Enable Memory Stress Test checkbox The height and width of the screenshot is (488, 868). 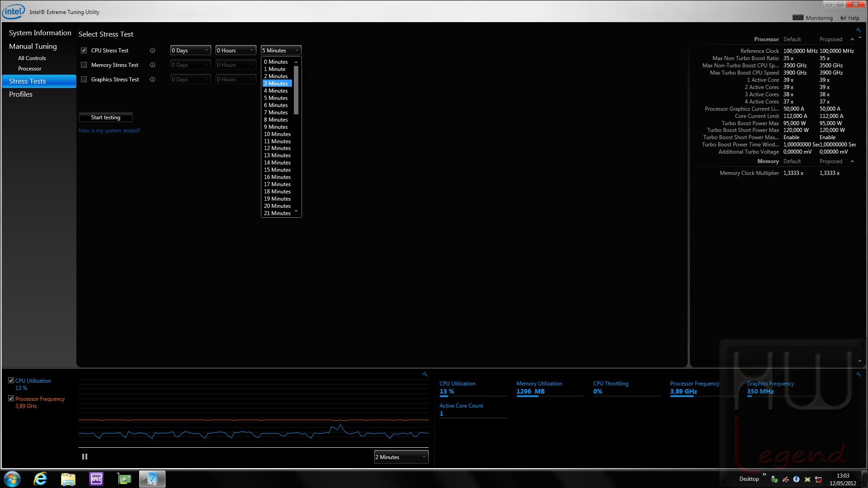pyautogui.click(x=84, y=65)
